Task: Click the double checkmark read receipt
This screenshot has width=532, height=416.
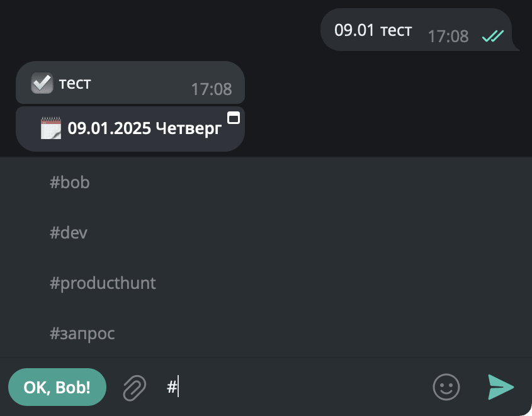Action: coord(494,37)
